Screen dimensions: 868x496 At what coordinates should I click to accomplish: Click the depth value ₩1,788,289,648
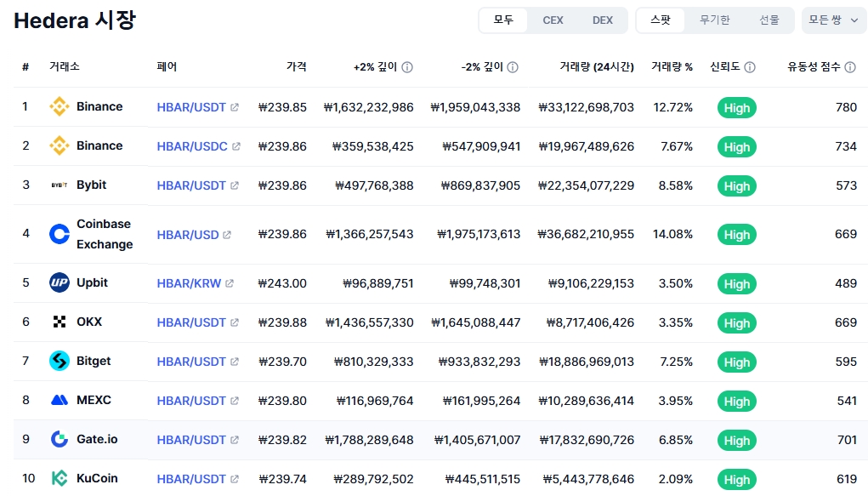(x=369, y=440)
